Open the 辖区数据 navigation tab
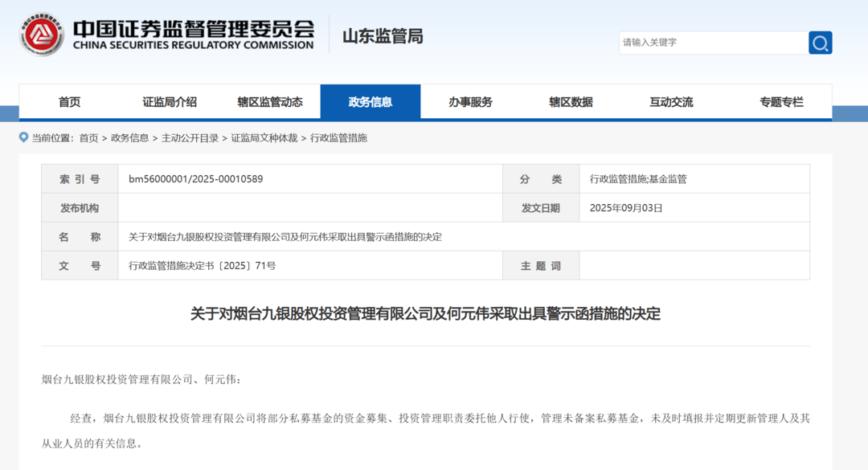The width and height of the screenshot is (868, 470). click(571, 102)
